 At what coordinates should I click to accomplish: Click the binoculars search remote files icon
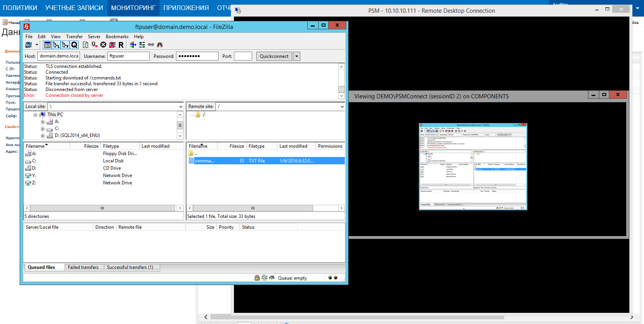[x=160, y=45]
